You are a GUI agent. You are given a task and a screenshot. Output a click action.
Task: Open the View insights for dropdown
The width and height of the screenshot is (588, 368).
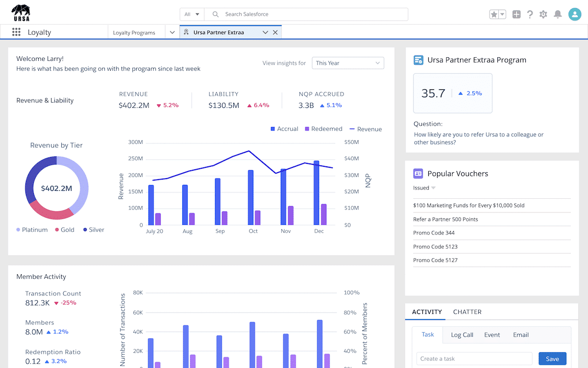tap(348, 63)
